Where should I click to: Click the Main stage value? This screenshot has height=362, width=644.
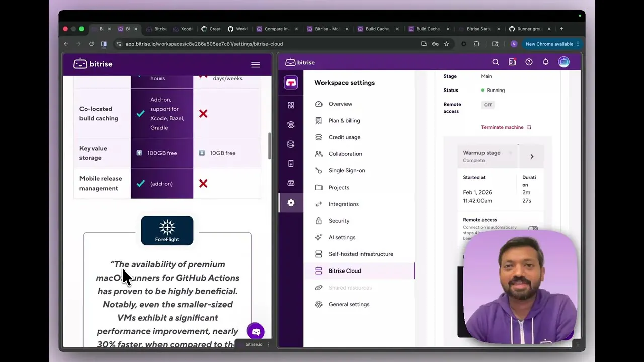click(x=486, y=76)
